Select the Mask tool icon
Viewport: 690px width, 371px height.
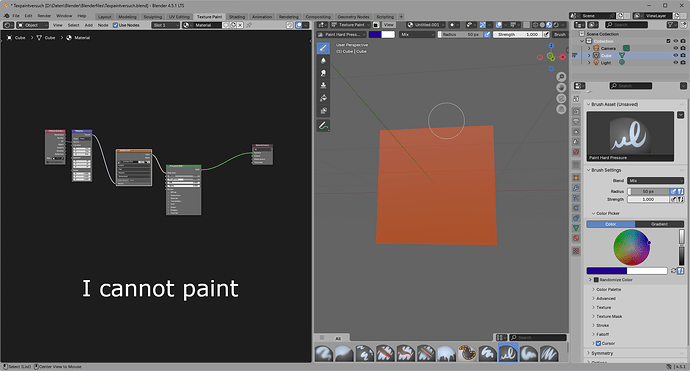tap(323, 110)
